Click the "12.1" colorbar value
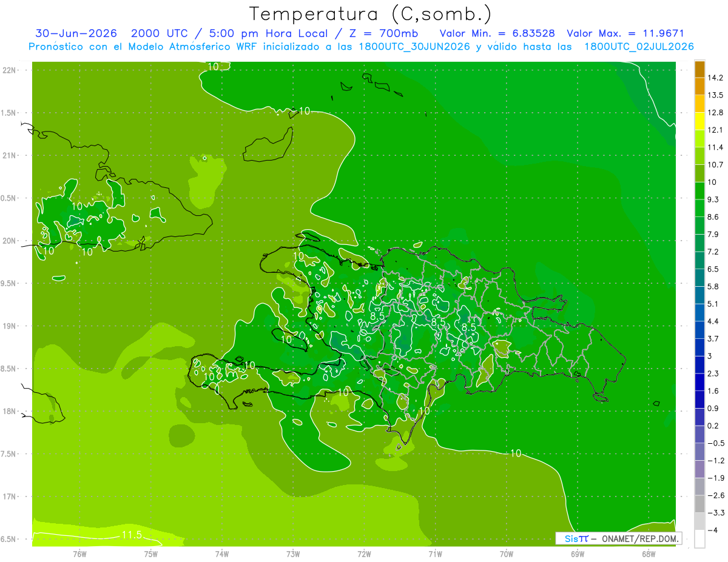This screenshot has width=728, height=562. [716, 130]
